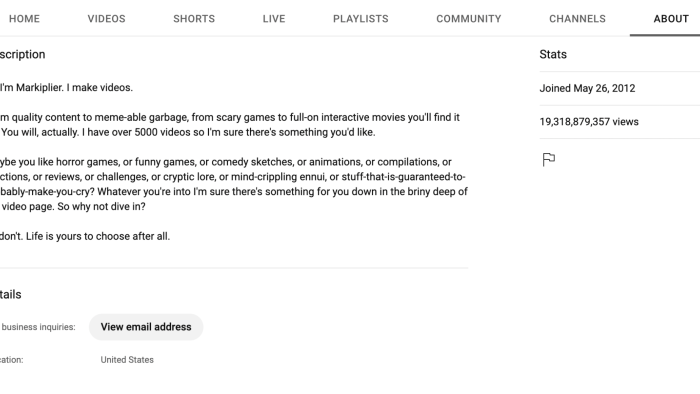Click the Stats heading
The image size is (700, 394).
[x=553, y=54]
